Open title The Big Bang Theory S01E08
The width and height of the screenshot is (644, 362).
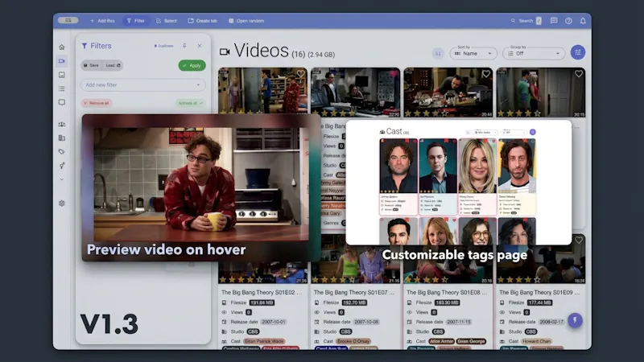(x=447, y=292)
